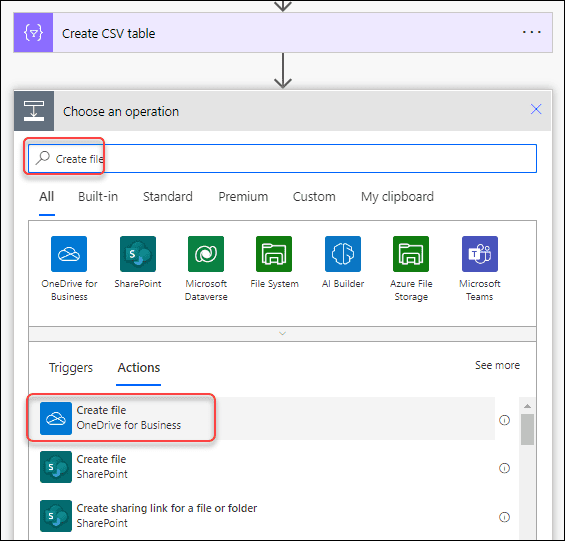The width and height of the screenshot is (565, 541).
Task: Close the Choose an operation panel
Action: (536, 109)
